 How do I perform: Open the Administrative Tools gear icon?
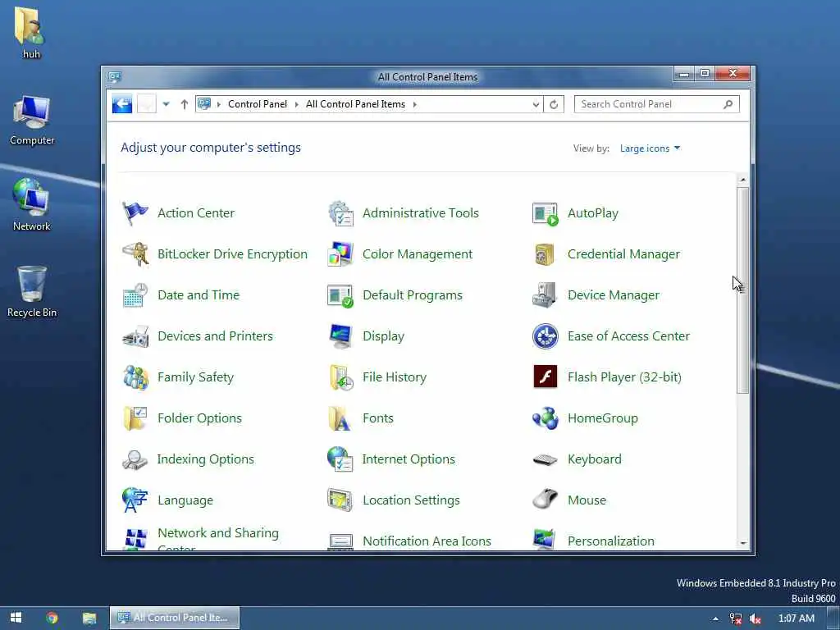340,213
